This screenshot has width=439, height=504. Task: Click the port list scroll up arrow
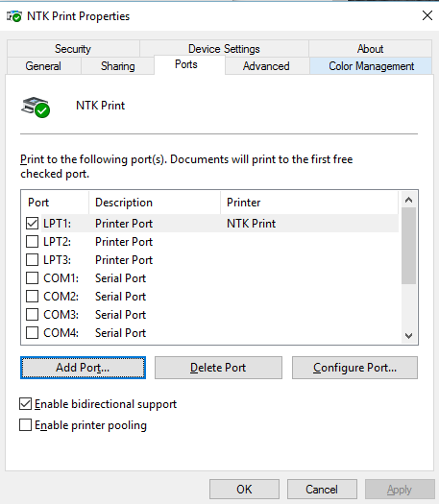[409, 200]
